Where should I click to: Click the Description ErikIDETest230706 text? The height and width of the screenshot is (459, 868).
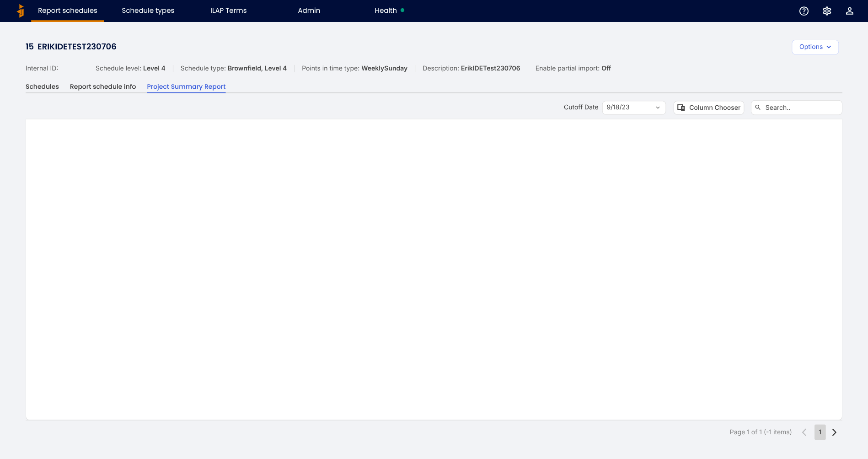472,68
